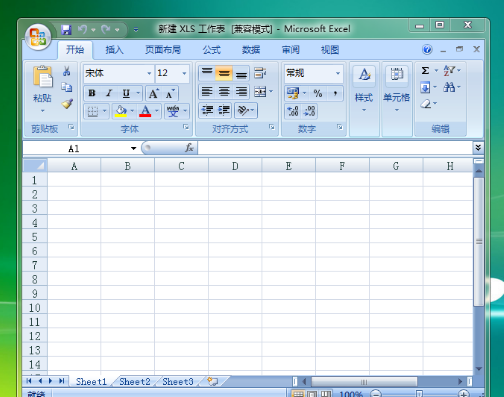This screenshot has width=504, height=397.
Task: Save workbook with the floppy disk icon
Action: pyautogui.click(x=66, y=30)
